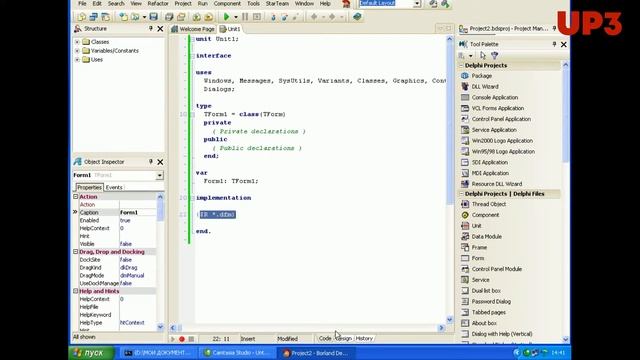Screen dimensions: 640x360
Task: Collapse Delphi Projects | Delphi Files group
Action: [462, 194]
